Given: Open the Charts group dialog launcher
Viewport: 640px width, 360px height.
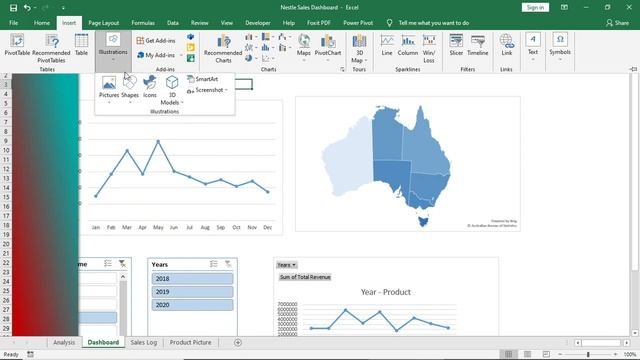Looking at the screenshot, I should [x=342, y=70].
